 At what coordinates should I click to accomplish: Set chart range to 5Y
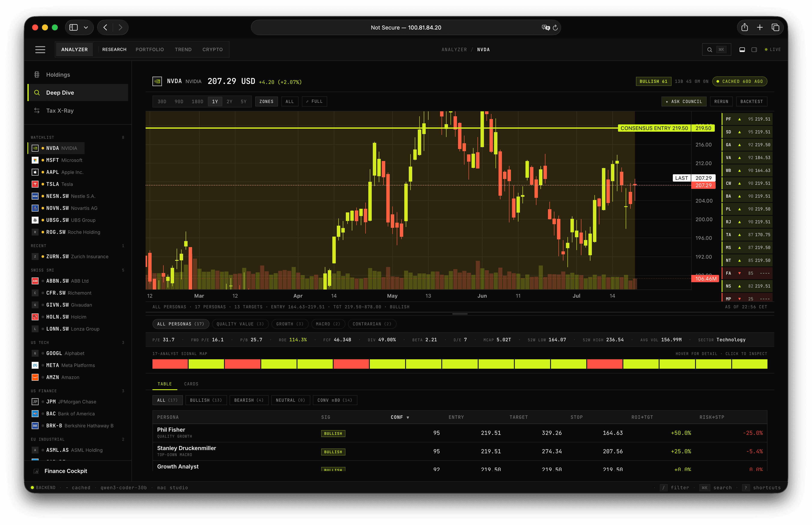click(x=243, y=101)
